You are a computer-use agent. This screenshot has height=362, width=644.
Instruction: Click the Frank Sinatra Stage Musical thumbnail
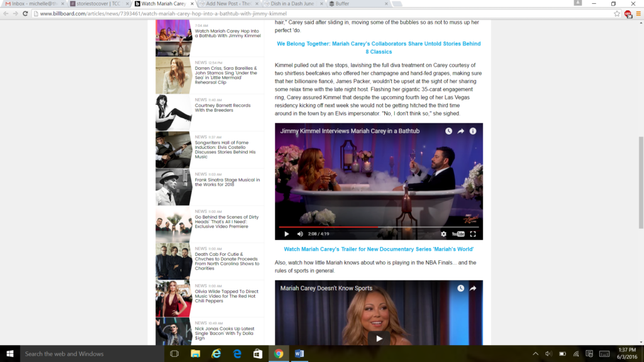tap(174, 187)
